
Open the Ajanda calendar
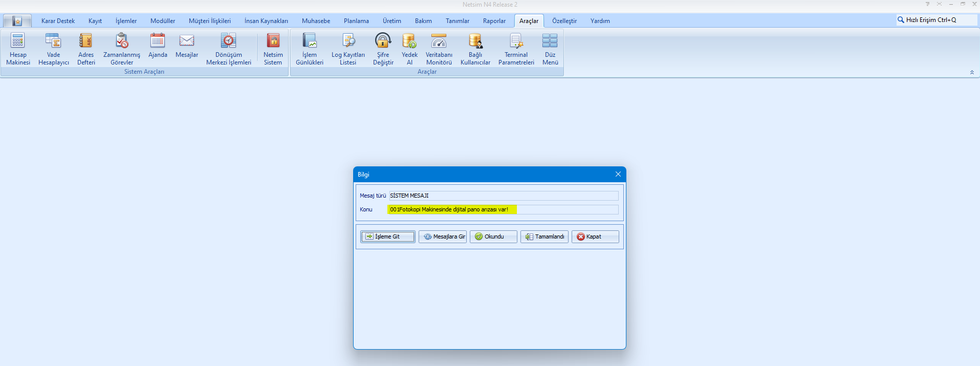pos(158,46)
